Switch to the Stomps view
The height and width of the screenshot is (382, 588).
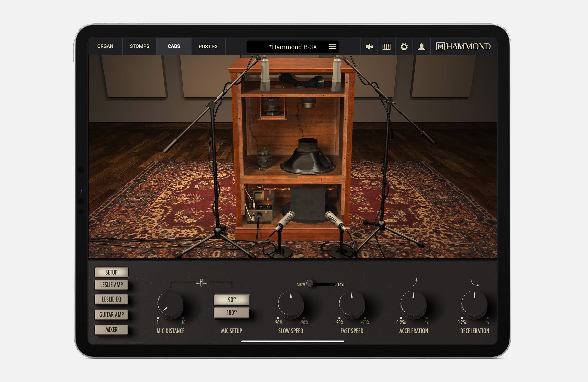point(139,46)
